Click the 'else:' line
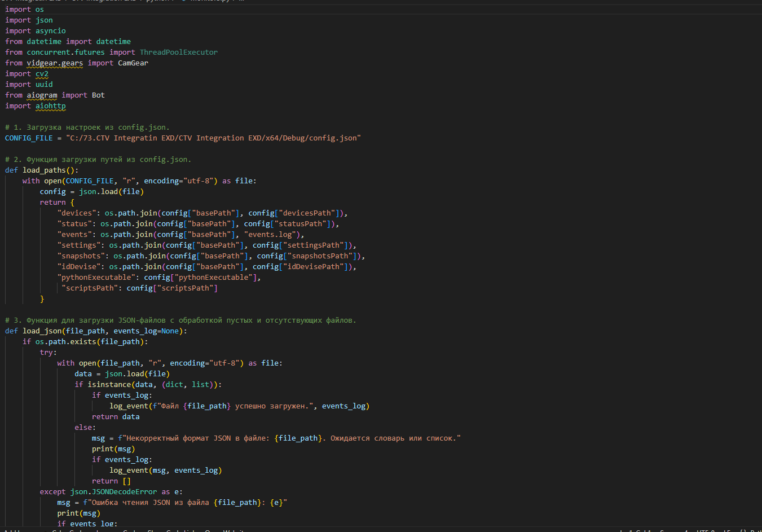This screenshot has height=532, width=762. [85, 428]
